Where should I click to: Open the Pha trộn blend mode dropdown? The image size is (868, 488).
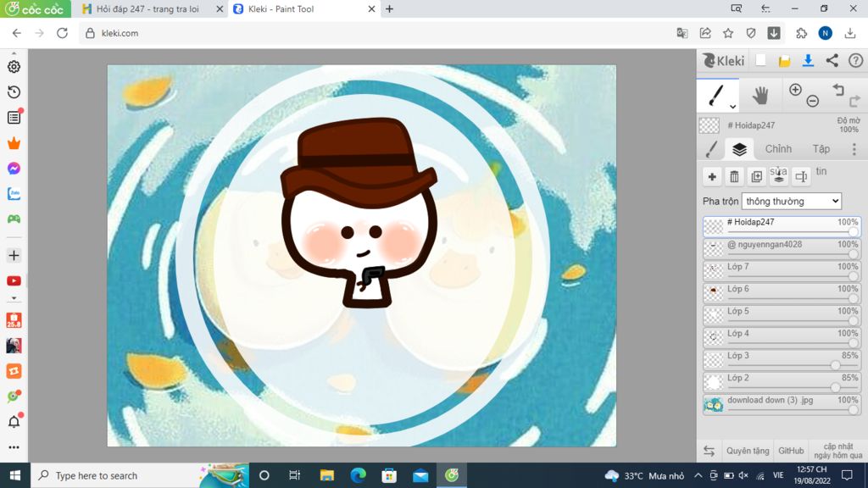tap(791, 201)
